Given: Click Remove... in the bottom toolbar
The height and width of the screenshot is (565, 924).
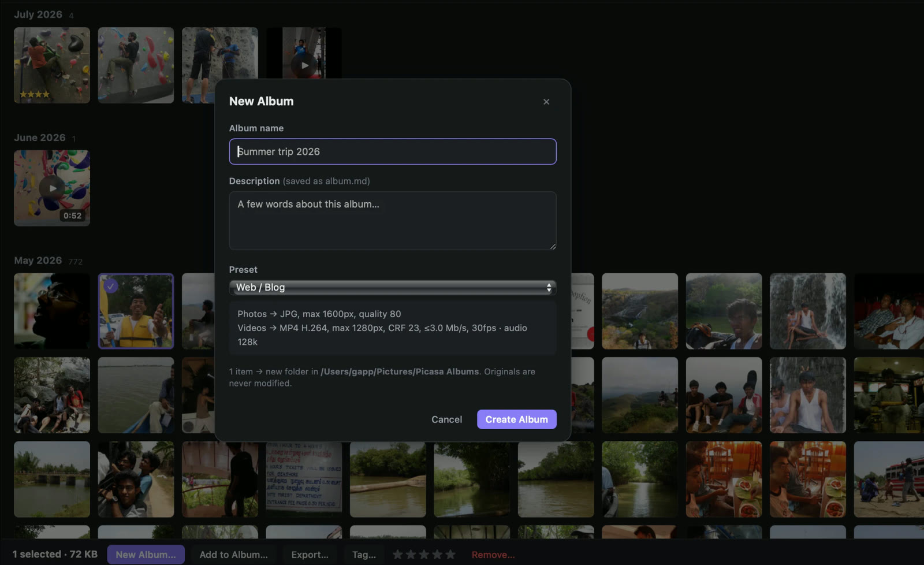Looking at the screenshot, I should (x=493, y=555).
